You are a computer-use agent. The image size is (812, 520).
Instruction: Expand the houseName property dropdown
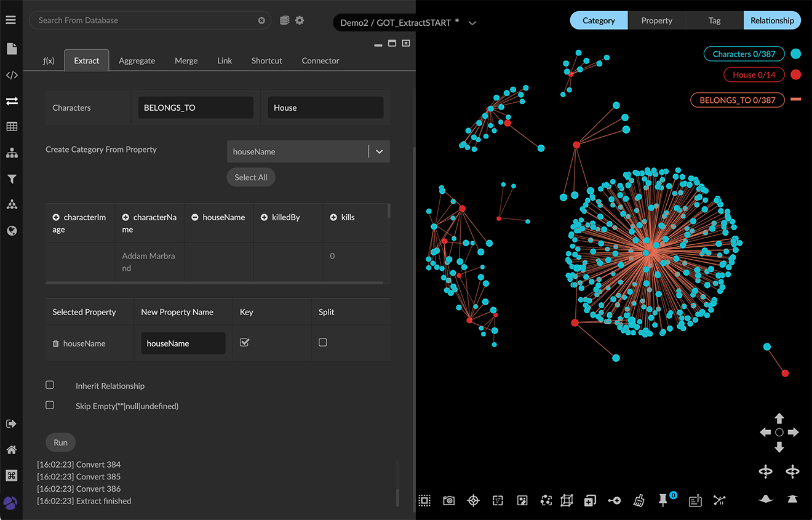tap(379, 152)
